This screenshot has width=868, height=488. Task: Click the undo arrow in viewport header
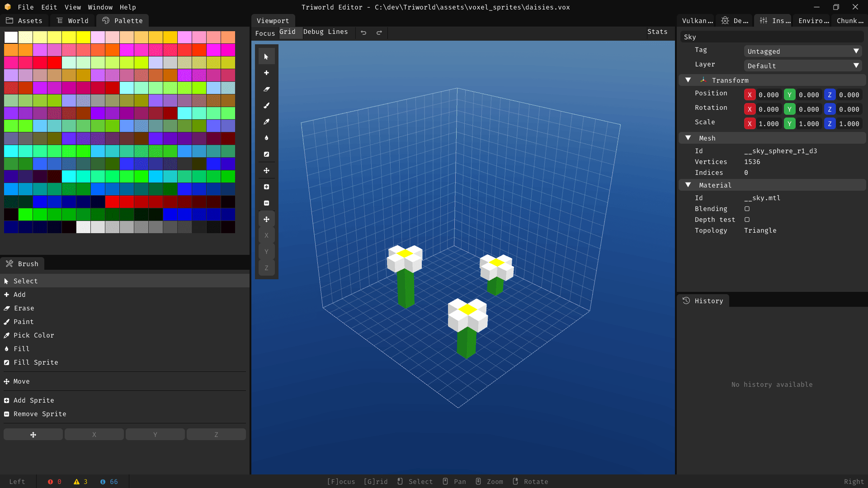click(363, 33)
